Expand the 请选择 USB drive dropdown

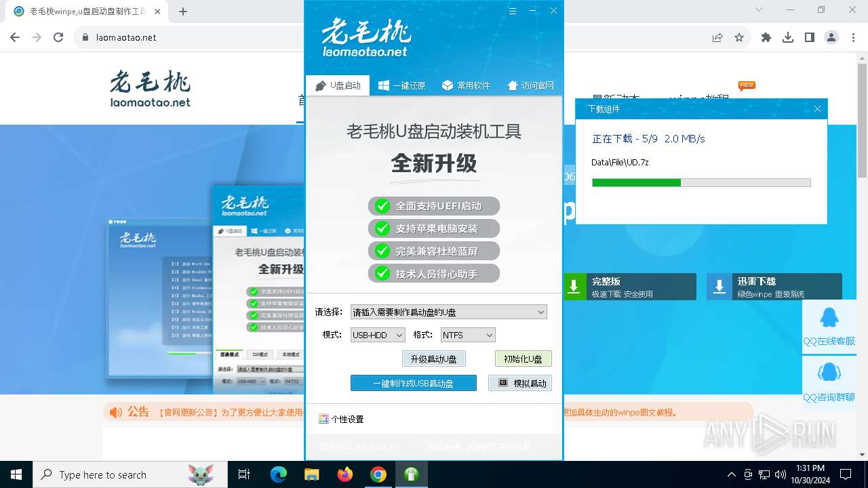(448, 312)
